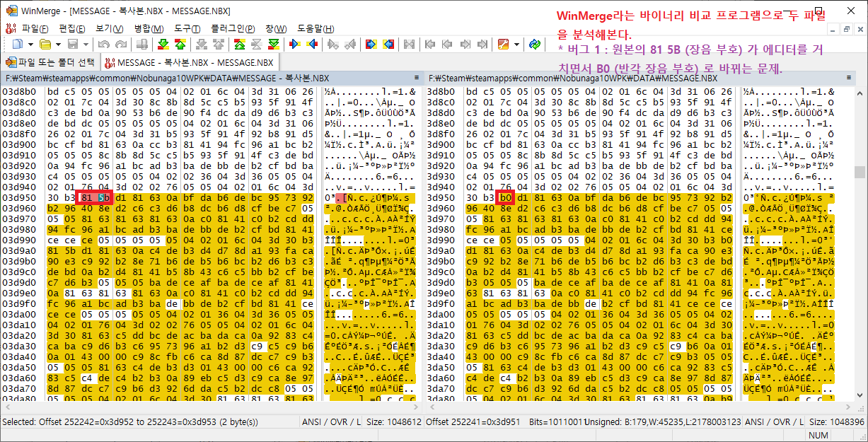868x442 pixels.
Task: Select the MESSAGE - 복사본.NBX - MESSAGE.NBX tab
Action: tap(190, 62)
